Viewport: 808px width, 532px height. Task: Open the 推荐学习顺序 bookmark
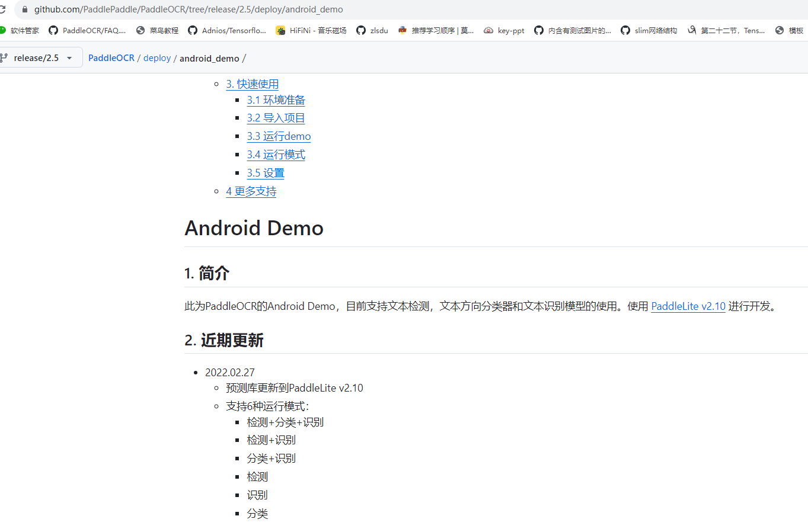click(436, 30)
